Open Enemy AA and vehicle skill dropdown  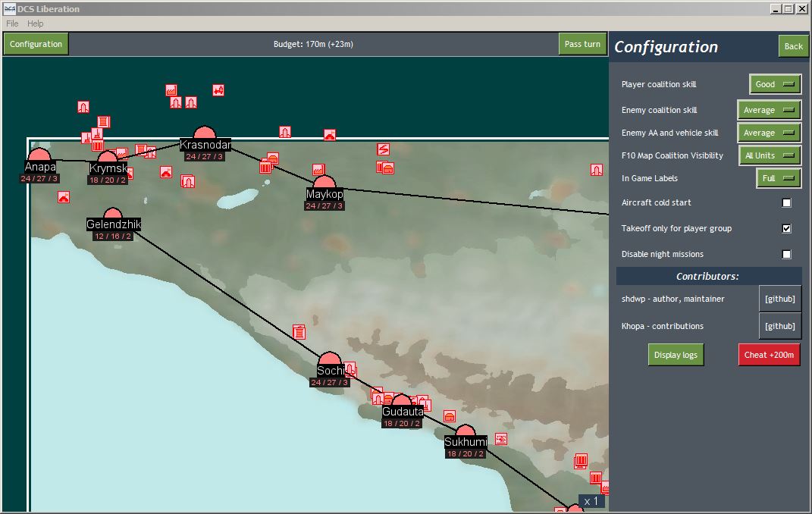pos(769,133)
